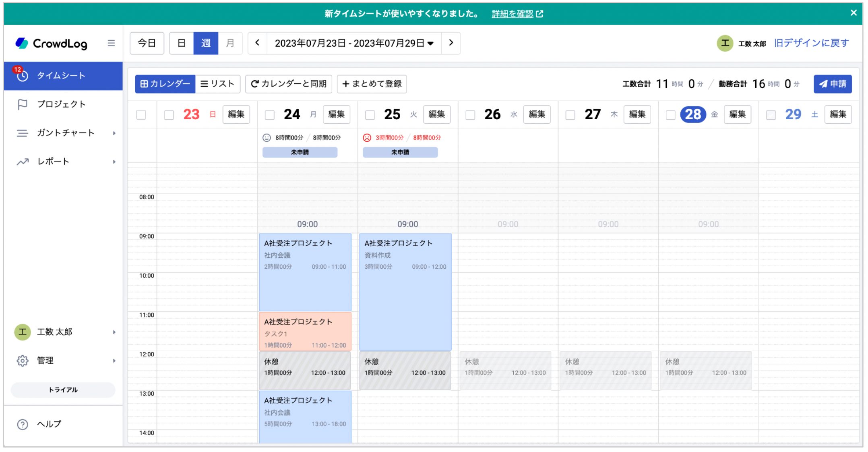Open the タイムシート menu item
This screenshot has width=868, height=452.
63,76
